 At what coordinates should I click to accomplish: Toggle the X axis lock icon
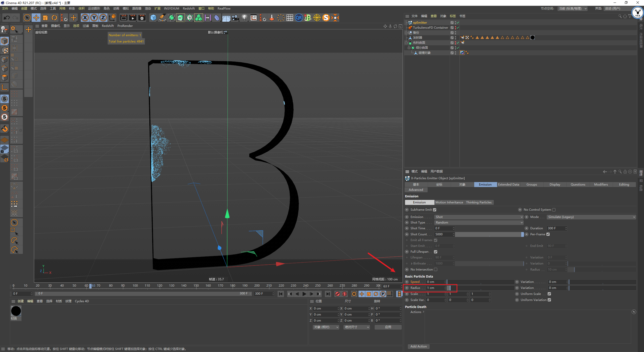85,18
